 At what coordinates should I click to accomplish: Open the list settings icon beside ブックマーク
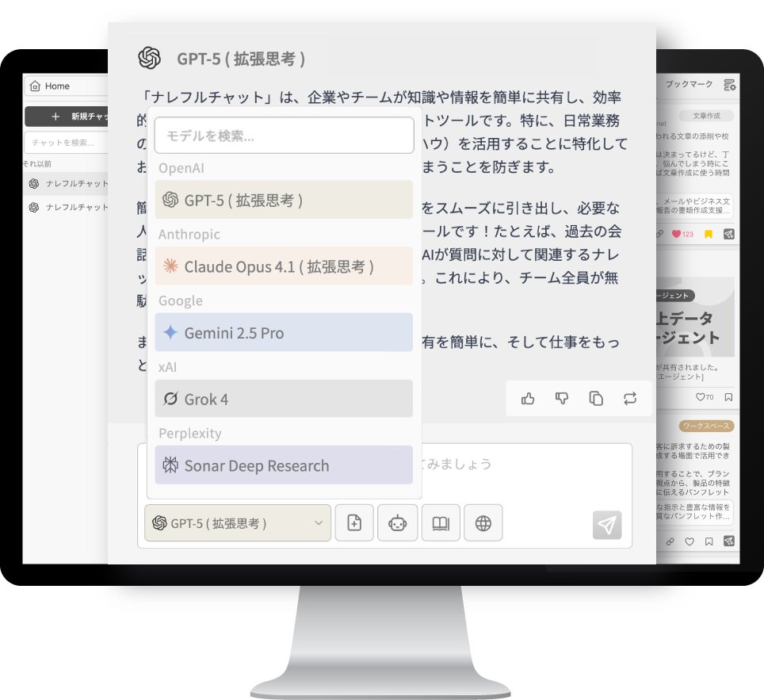pyautogui.click(x=729, y=85)
